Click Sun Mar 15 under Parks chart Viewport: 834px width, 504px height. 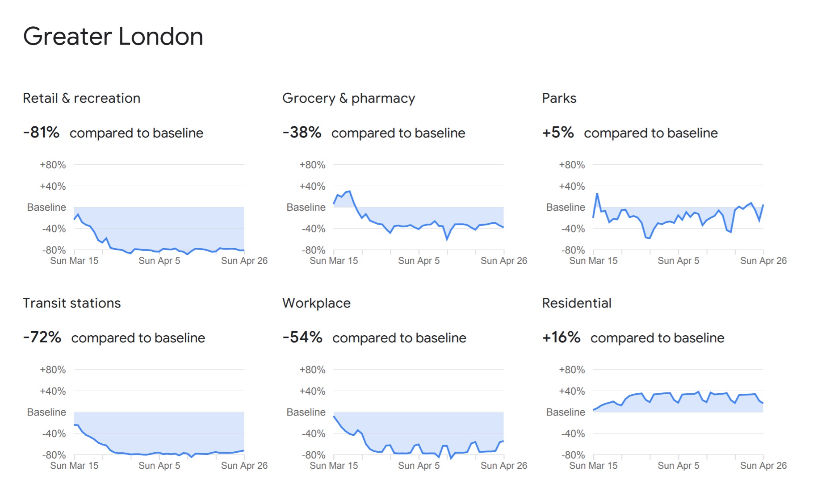pos(593,261)
